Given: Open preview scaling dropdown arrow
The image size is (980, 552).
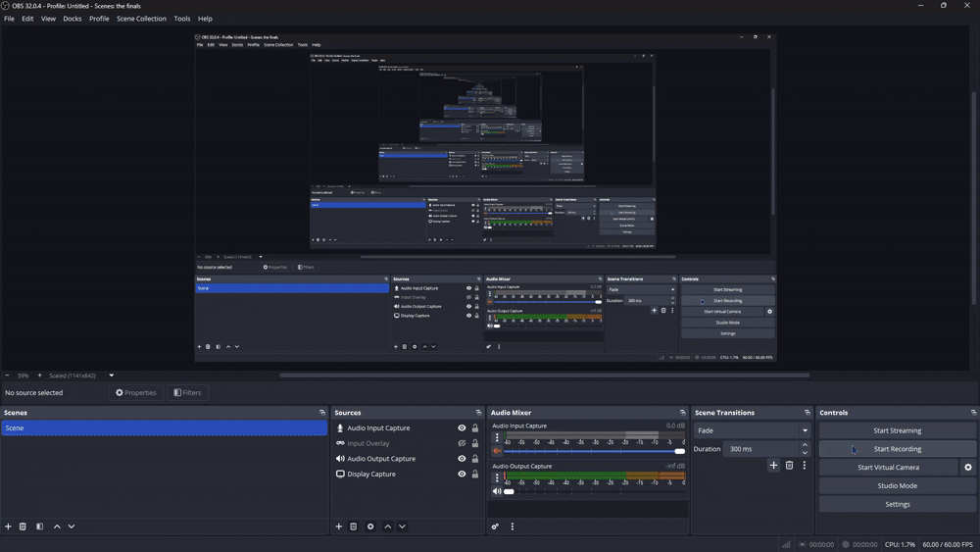Looking at the screenshot, I should (x=112, y=376).
